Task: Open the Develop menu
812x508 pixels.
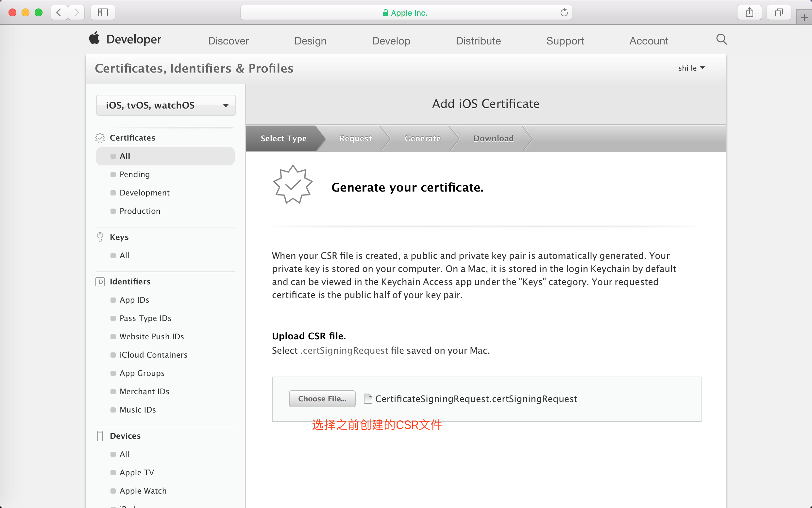Action: [x=391, y=41]
